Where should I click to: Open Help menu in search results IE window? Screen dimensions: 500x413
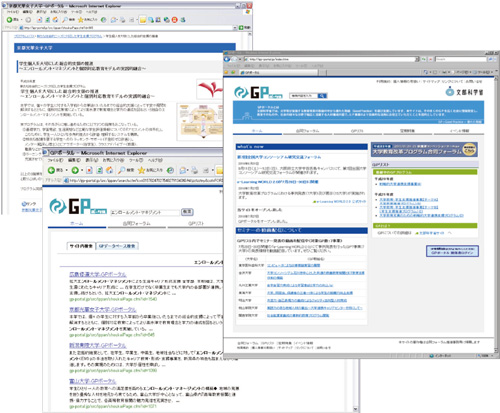[156, 160]
